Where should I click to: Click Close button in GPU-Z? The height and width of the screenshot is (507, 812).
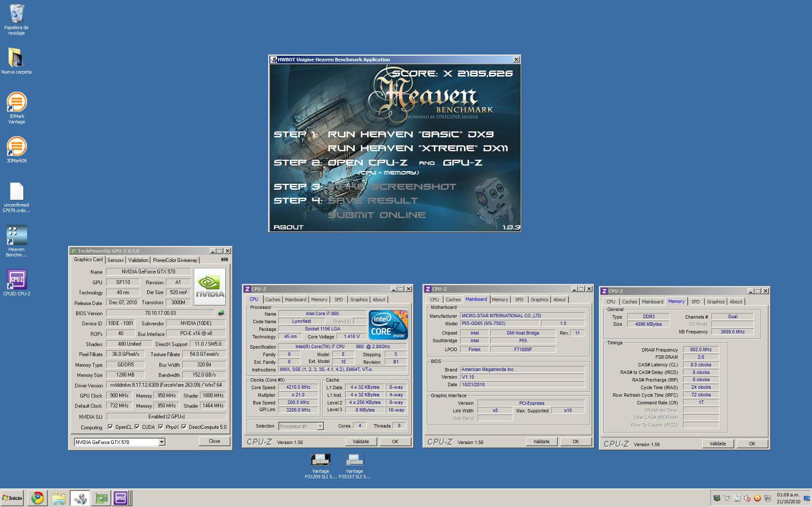click(214, 441)
